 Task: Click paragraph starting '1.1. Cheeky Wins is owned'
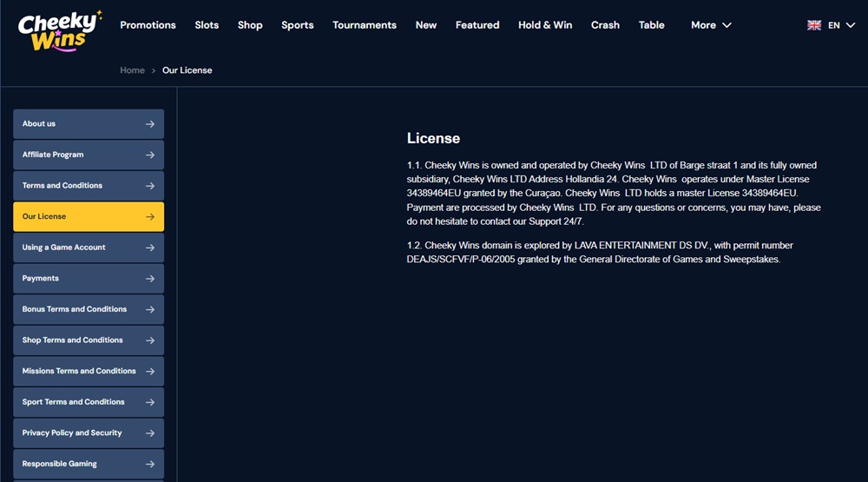[614, 194]
